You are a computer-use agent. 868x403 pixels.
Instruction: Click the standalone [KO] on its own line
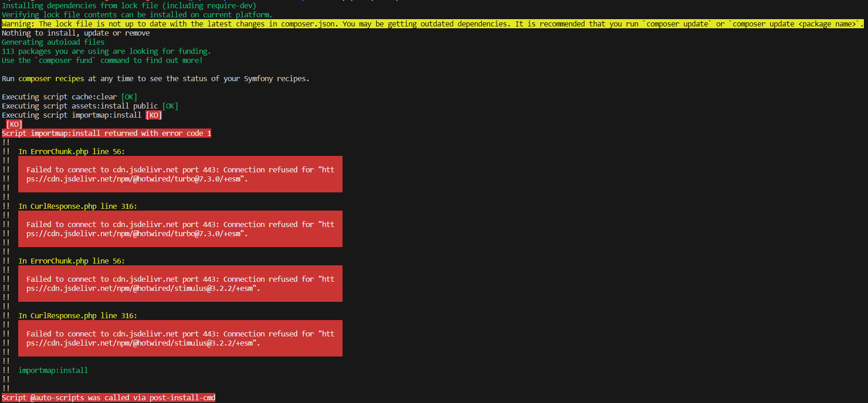click(14, 124)
